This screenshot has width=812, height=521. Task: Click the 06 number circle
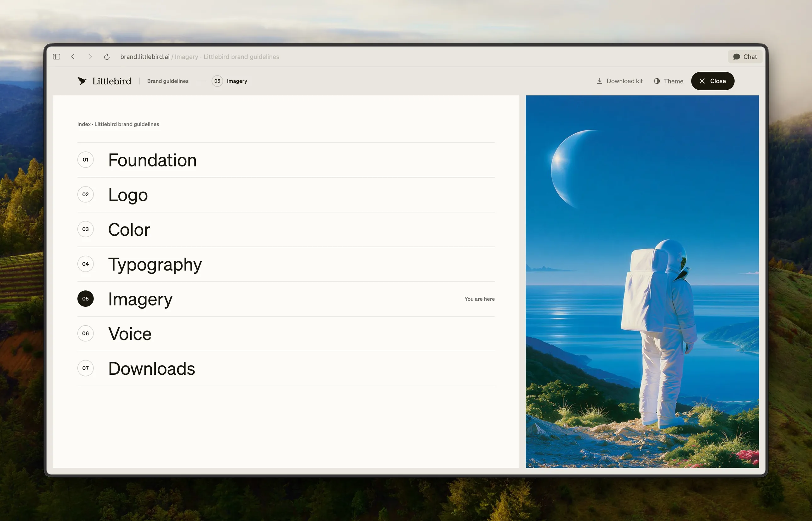(x=86, y=333)
